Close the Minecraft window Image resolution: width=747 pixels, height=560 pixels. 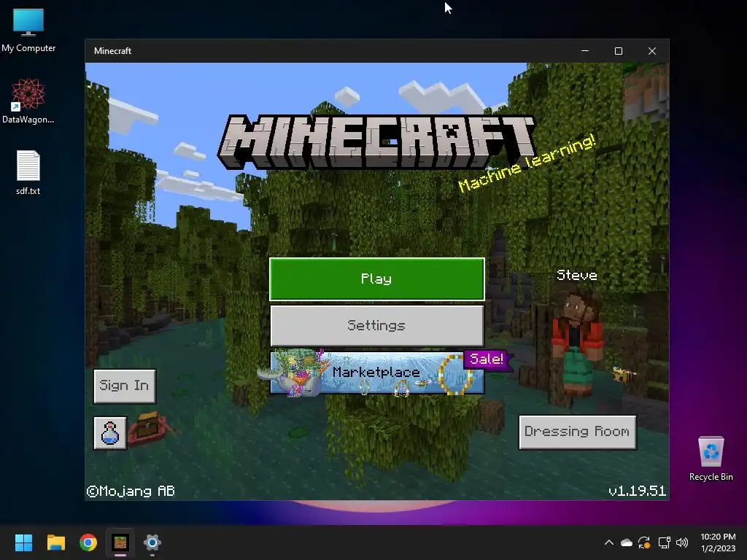pos(652,51)
